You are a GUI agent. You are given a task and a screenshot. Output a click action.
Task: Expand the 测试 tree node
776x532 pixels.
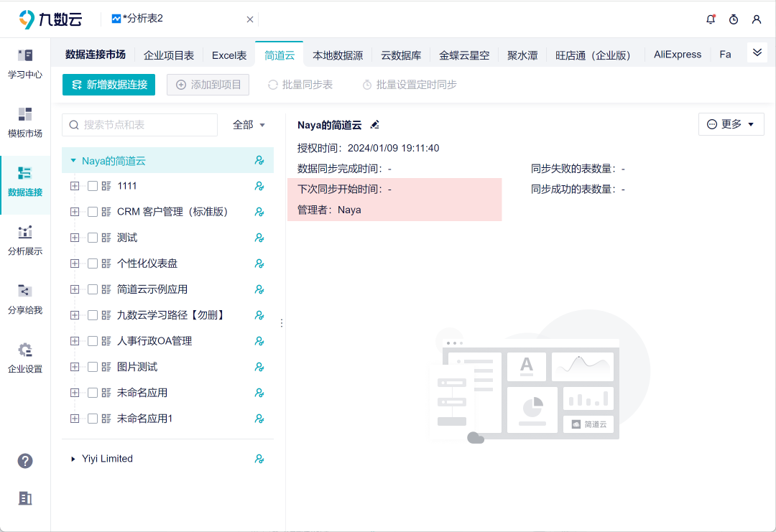75,238
